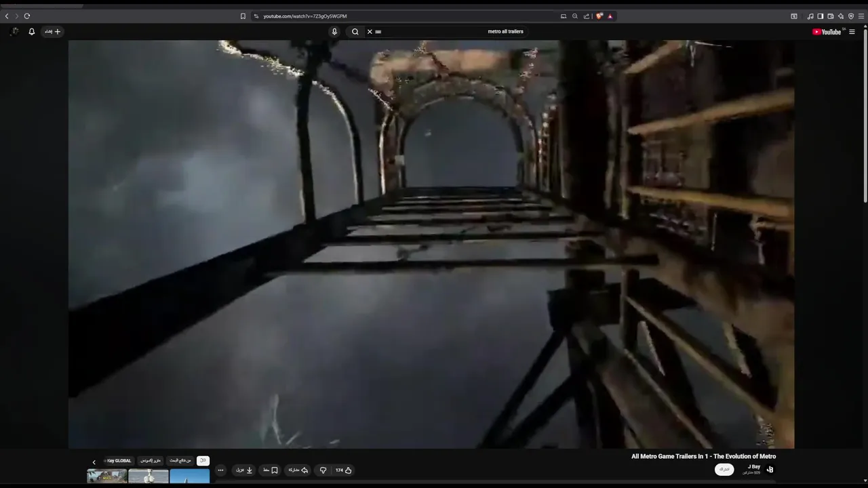Click the YouTube Create plus button

(53, 31)
